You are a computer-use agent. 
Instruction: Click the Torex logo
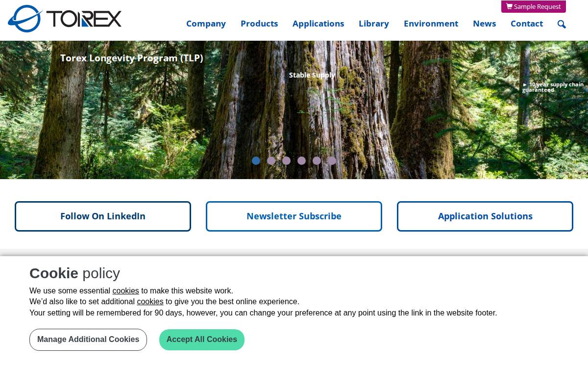65,19
